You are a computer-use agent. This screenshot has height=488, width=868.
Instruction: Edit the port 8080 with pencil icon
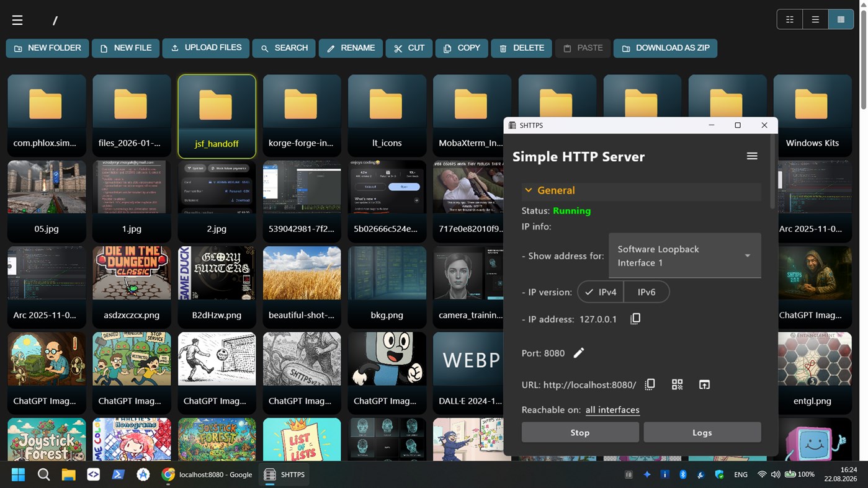pyautogui.click(x=579, y=353)
